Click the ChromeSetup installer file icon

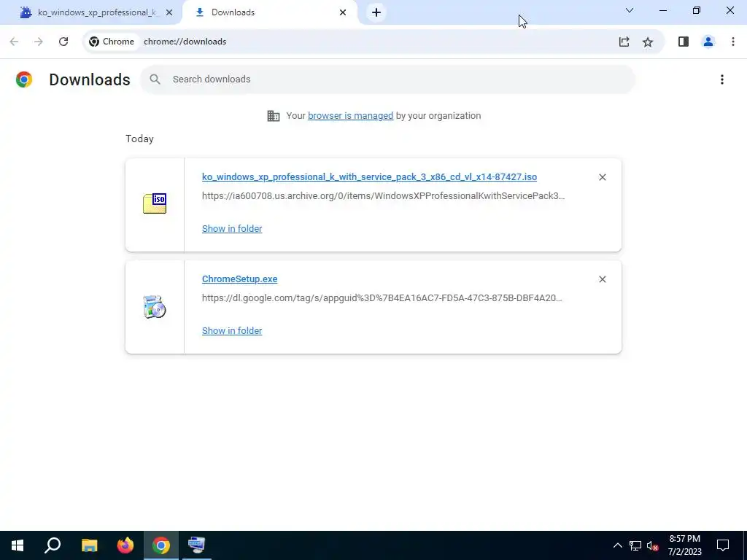155,306
